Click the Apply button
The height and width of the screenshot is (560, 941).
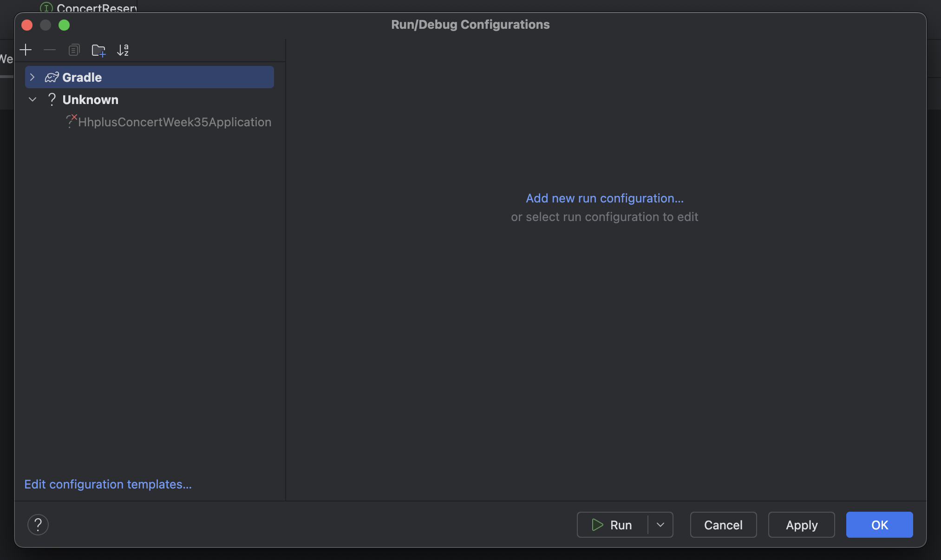click(x=801, y=525)
